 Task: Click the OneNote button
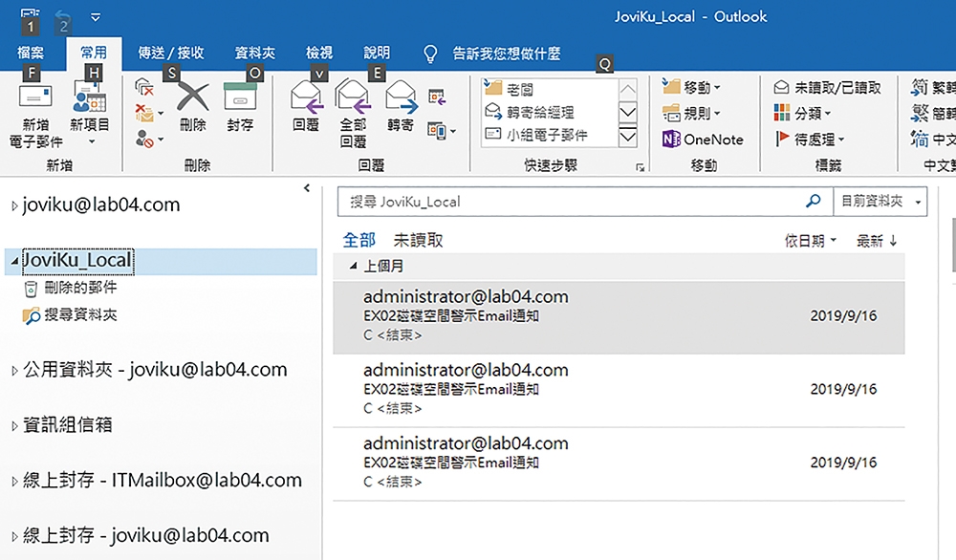(x=703, y=140)
